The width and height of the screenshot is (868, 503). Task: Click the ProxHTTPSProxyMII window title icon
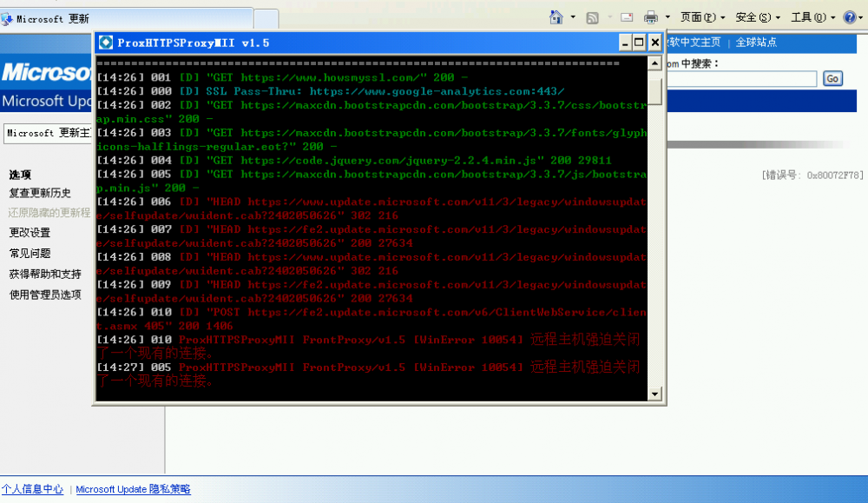click(106, 43)
